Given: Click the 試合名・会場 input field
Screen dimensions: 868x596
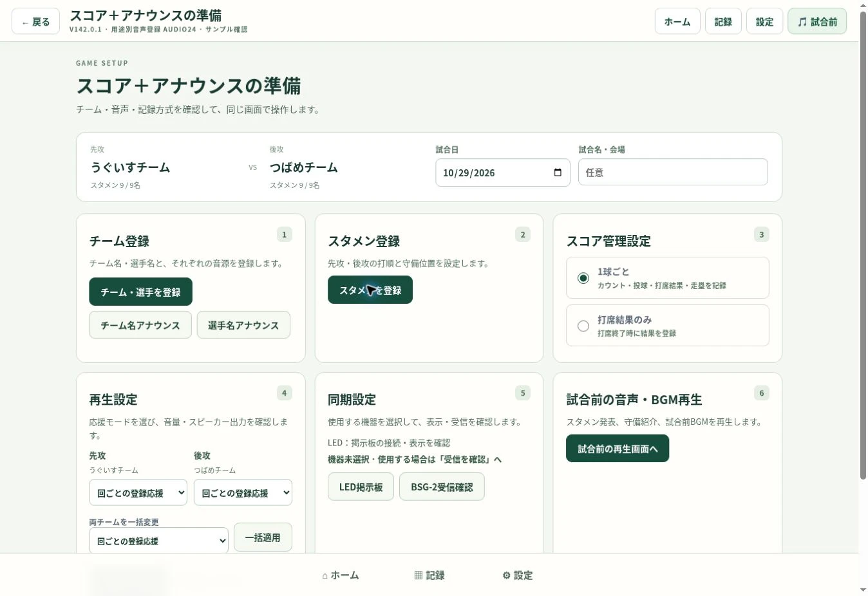Looking at the screenshot, I should (x=673, y=172).
